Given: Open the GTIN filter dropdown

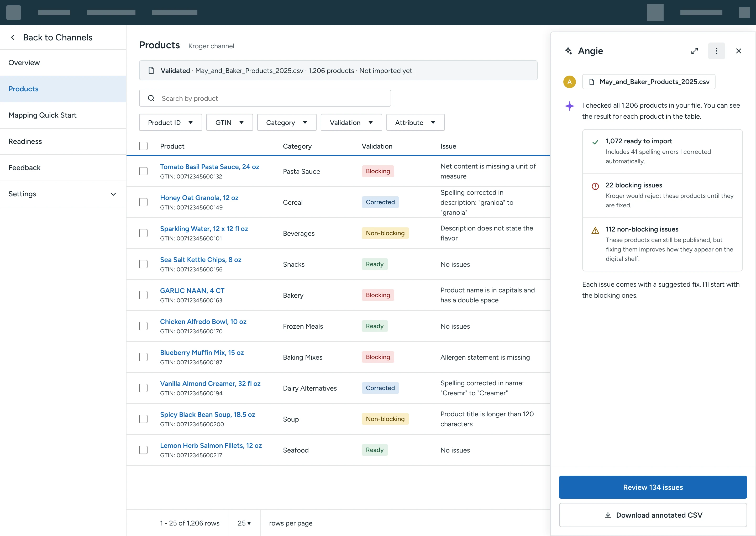Looking at the screenshot, I should tap(229, 122).
